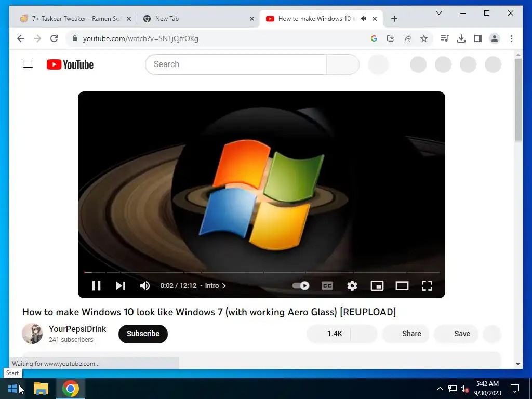Click the Google icon in address bar

coord(374,38)
